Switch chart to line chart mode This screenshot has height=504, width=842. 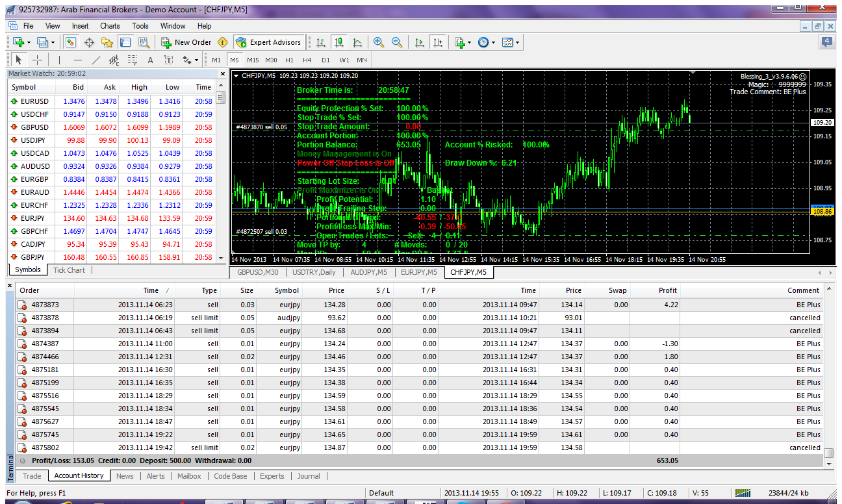(357, 42)
